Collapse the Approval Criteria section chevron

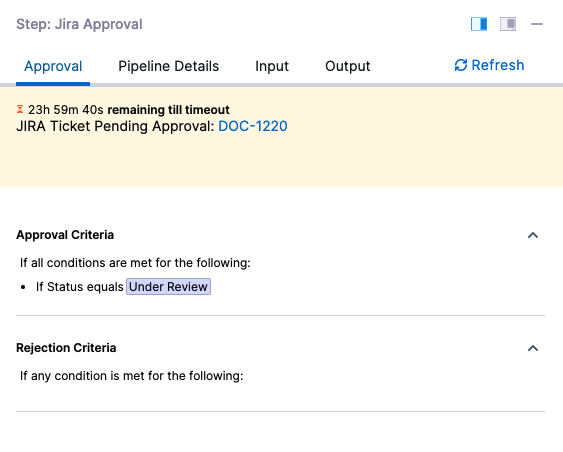[x=533, y=235]
